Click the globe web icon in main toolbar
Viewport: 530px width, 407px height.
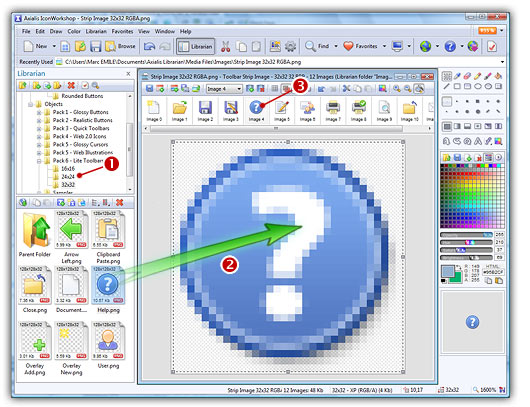(425, 46)
